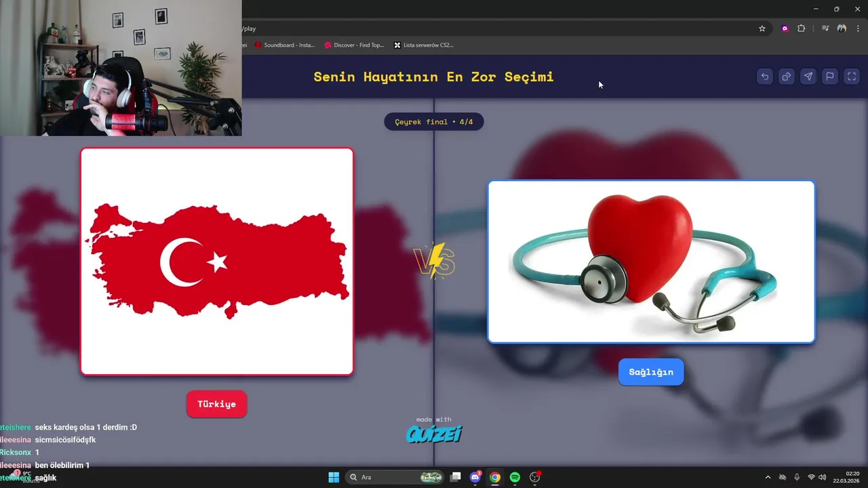
Task: Open the Chrome extensions puzzle icon
Action: coord(801,28)
